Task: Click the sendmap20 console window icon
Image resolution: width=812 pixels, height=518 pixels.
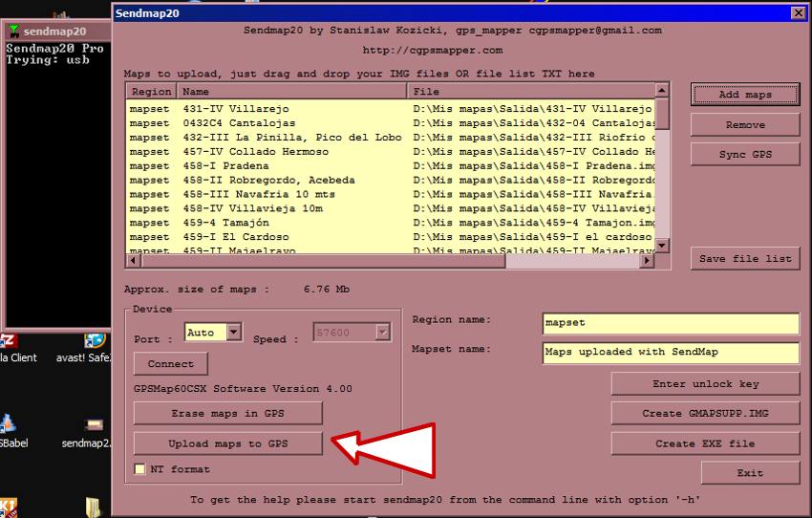Action: (14, 32)
